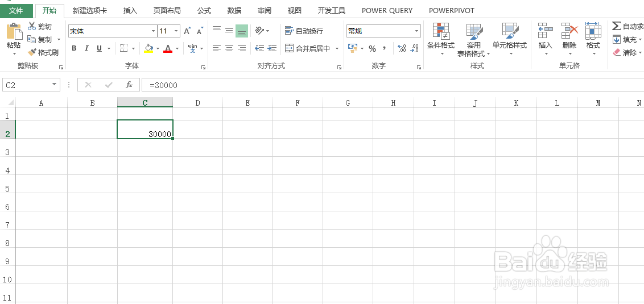
Task: Toggle bottom vertical alignment (highlighted)
Action: click(242, 31)
